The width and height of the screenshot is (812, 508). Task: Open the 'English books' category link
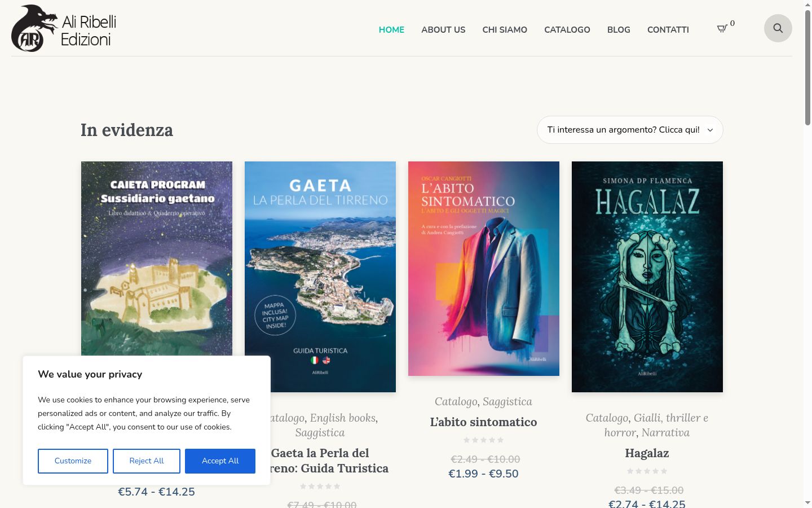pyautogui.click(x=343, y=418)
